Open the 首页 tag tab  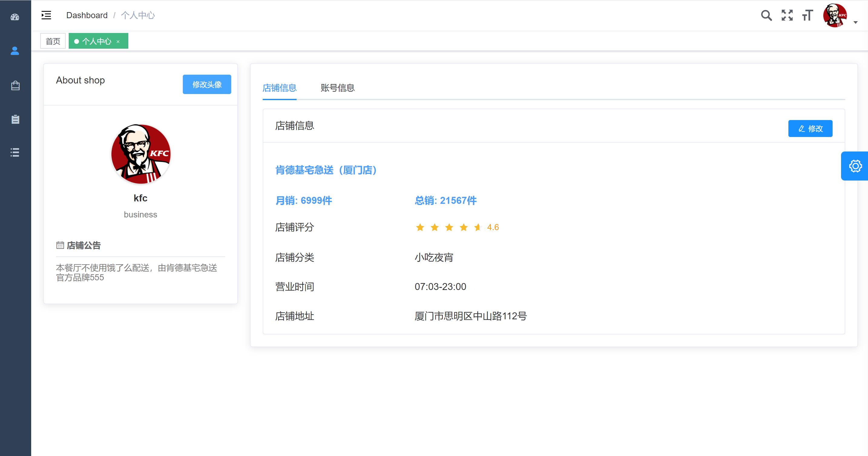pyautogui.click(x=53, y=41)
